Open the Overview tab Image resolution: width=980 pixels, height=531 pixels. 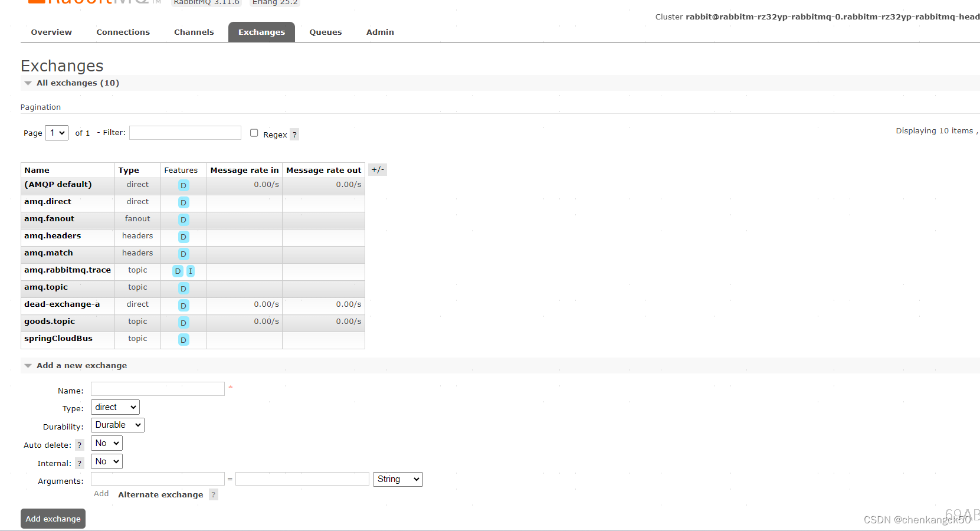pos(51,32)
